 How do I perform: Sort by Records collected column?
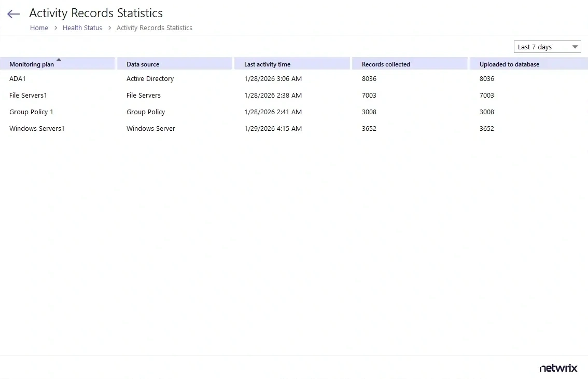click(386, 64)
